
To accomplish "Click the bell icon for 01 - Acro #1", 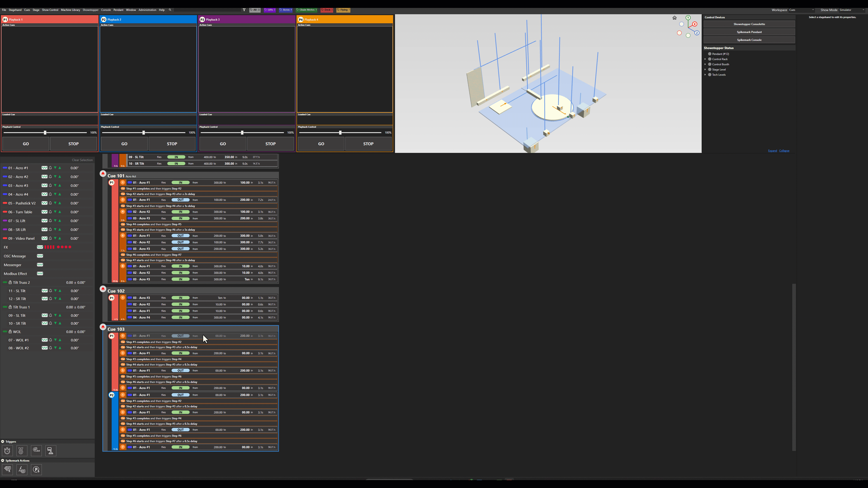I will pyautogui.click(x=50, y=168).
